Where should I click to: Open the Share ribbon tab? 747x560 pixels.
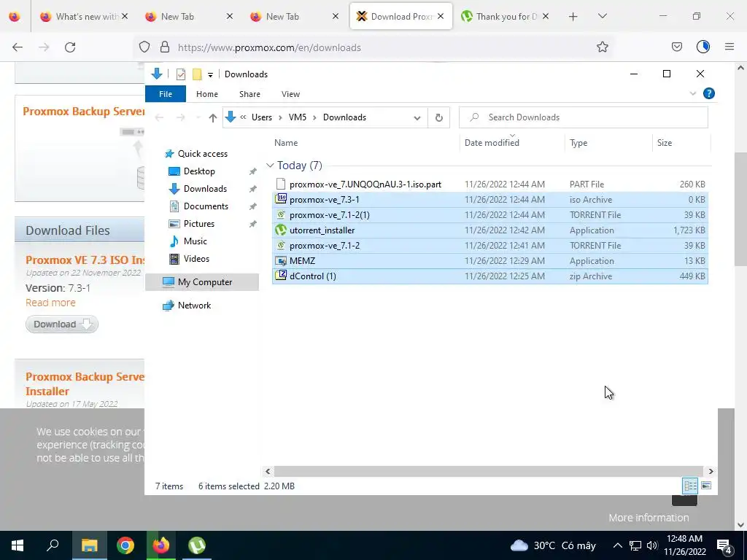(x=249, y=94)
